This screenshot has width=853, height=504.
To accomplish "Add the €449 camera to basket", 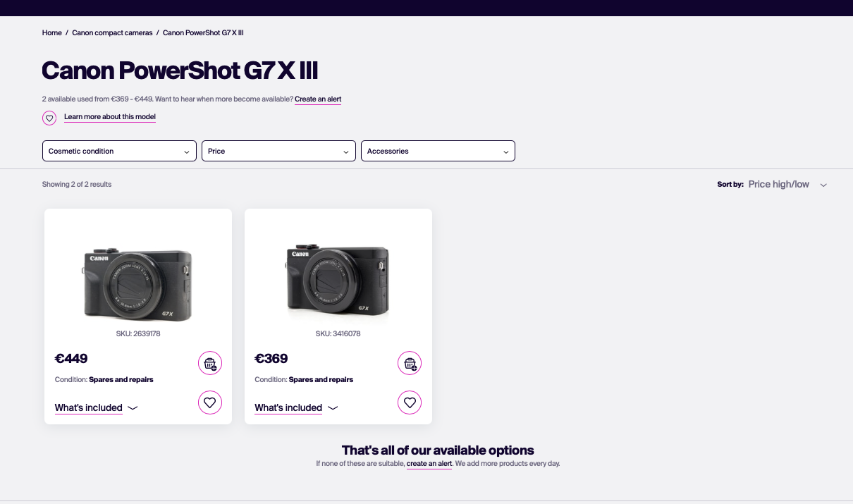I will pyautogui.click(x=210, y=363).
